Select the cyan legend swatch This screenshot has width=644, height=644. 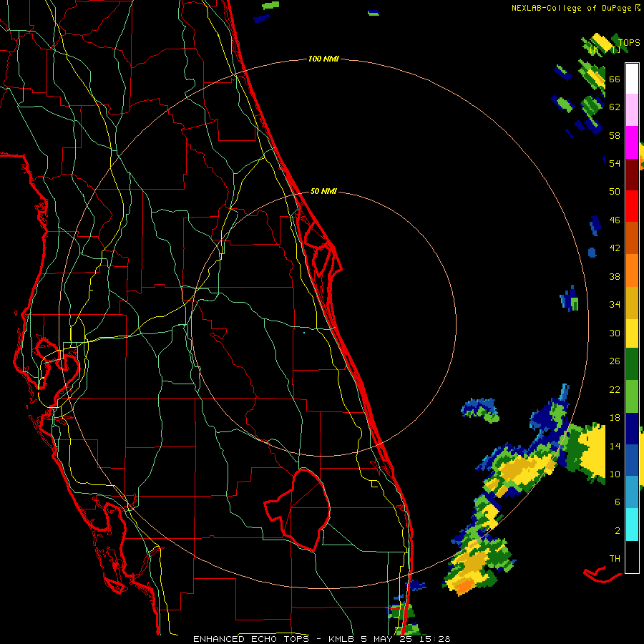632,525
